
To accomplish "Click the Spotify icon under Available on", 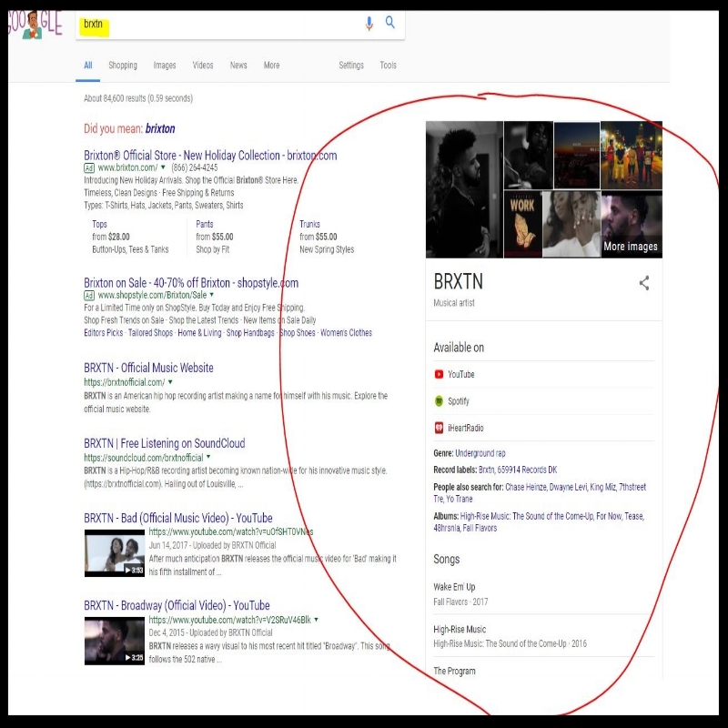I will click(x=439, y=401).
